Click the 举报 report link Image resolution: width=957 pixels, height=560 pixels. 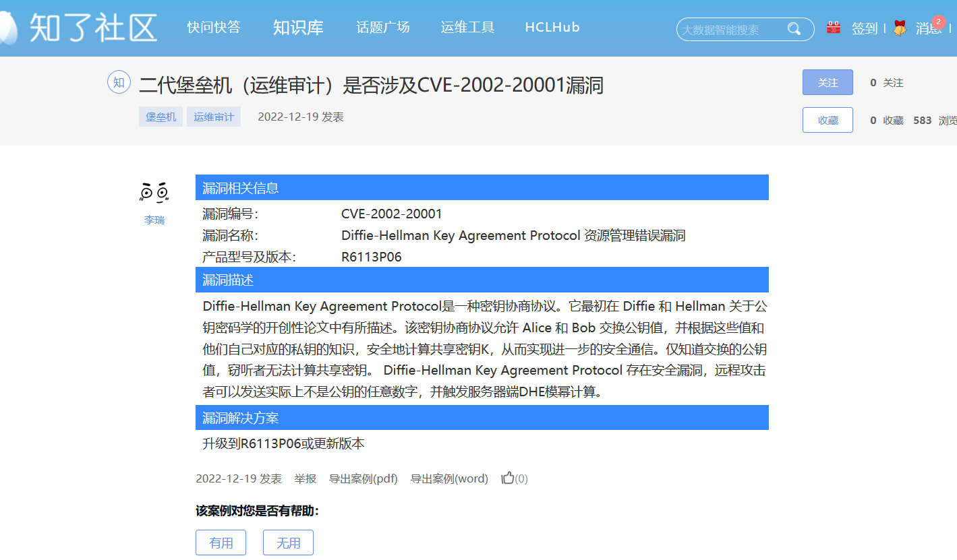click(305, 478)
